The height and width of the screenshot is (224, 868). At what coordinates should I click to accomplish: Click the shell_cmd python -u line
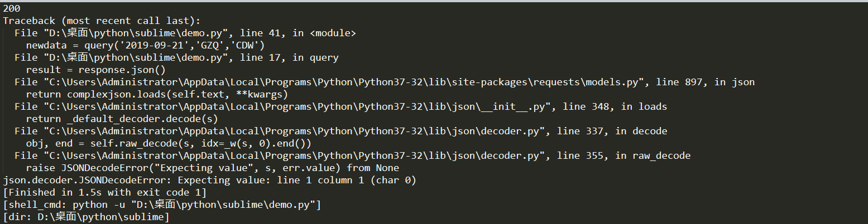(x=162, y=204)
